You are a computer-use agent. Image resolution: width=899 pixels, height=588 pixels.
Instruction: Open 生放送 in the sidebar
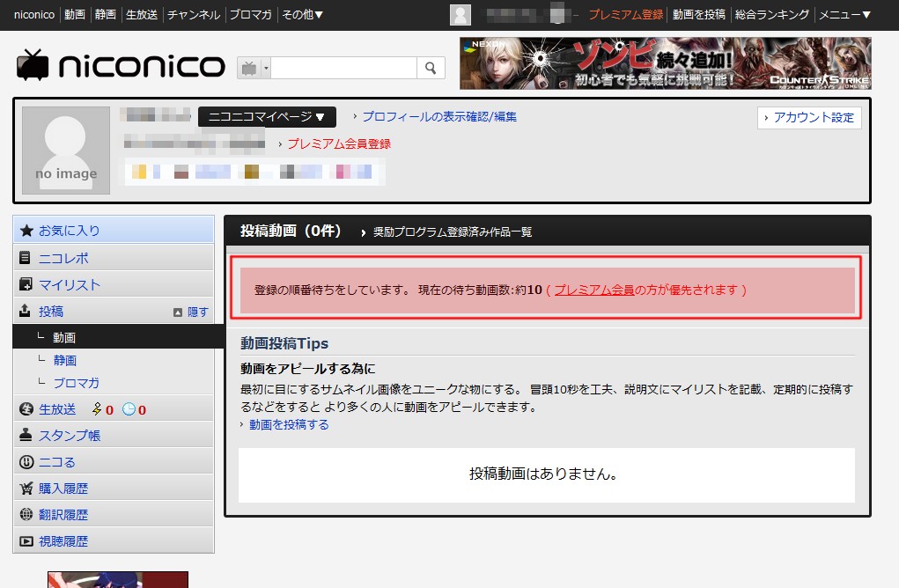pyautogui.click(x=58, y=408)
